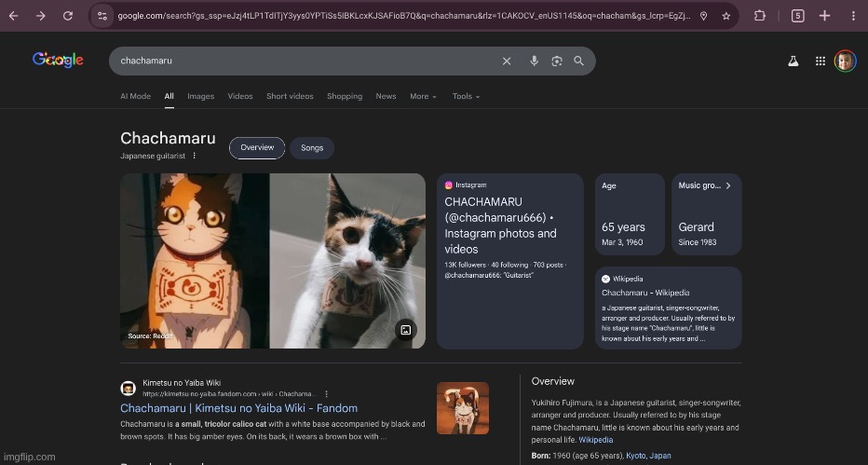
Task: Select the Songs chip
Action: (x=312, y=148)
